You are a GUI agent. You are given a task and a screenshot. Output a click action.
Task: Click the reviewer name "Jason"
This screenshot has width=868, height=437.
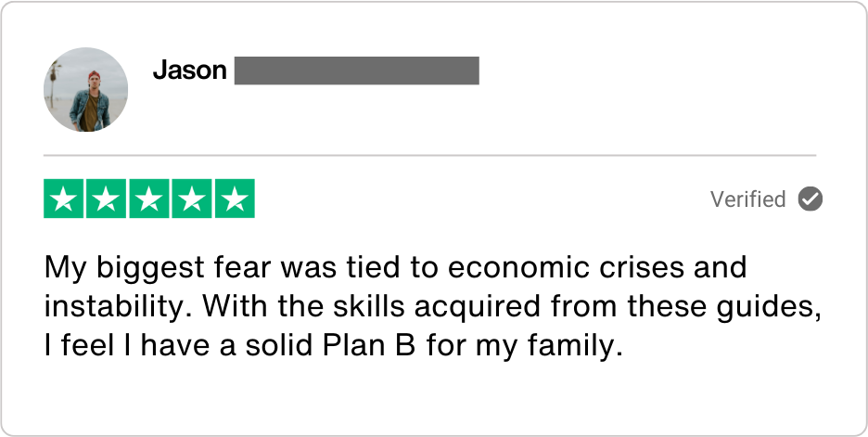point(189,71)
